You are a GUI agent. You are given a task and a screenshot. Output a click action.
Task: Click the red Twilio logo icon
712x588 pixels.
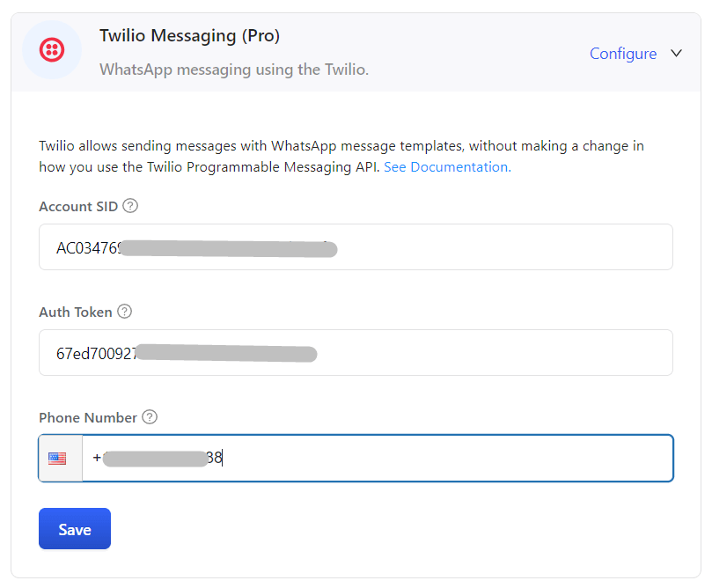click(x=52, y=49)
